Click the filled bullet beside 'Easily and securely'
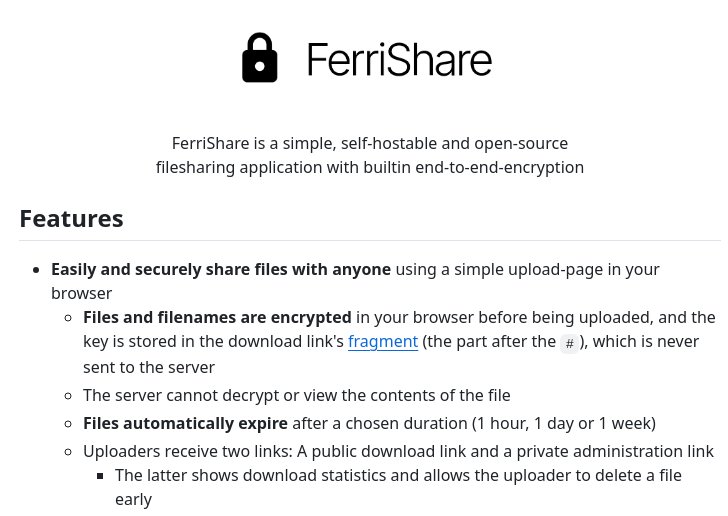Screen dimensions: 728x516 point(36,270)
